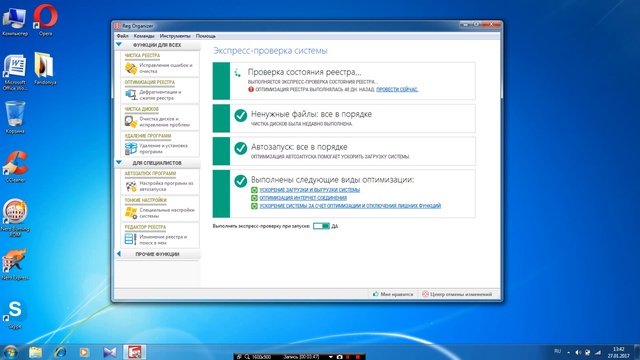The height and width of the screenshot is (360, 640).
Task: Expand the Прочие функции section arrow
Action: (x=118, y=254)
